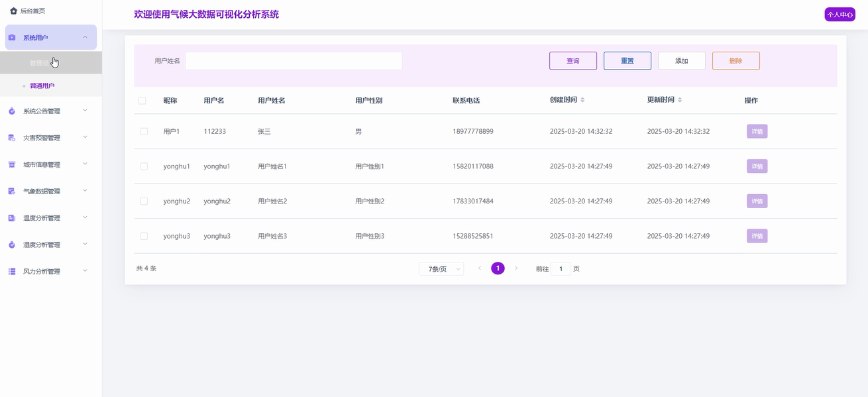Expand 系统公告管理 via its chevron
This screenshot has height=397, width=868.
[x=85, y=111]
